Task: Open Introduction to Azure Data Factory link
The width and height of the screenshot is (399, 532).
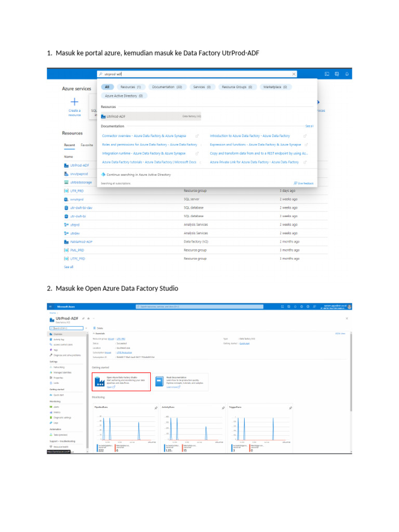Action: pyautogui.click(x=250, y=136)
